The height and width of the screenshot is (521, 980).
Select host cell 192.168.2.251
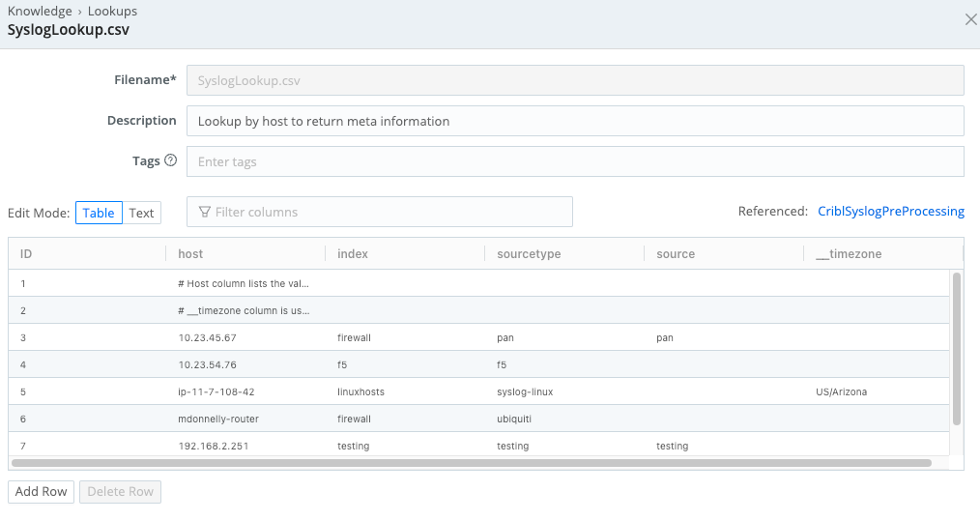(x=214, y=446)
